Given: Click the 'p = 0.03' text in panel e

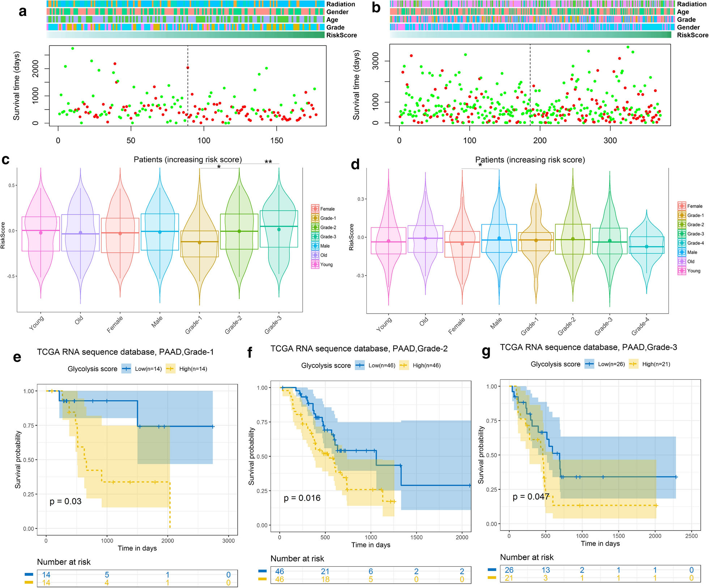Looking at the screenshot, I should [x=65, y=501].
